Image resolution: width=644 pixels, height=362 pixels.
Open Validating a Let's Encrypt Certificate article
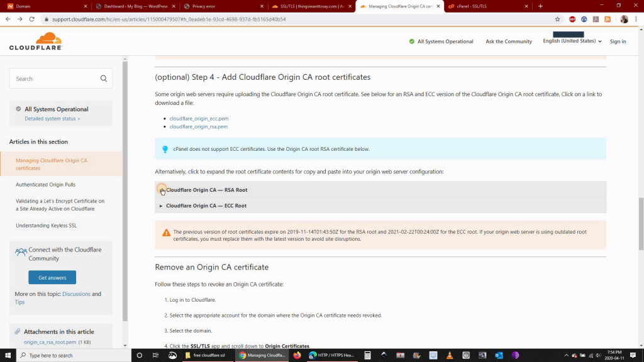tap(60, 205)
